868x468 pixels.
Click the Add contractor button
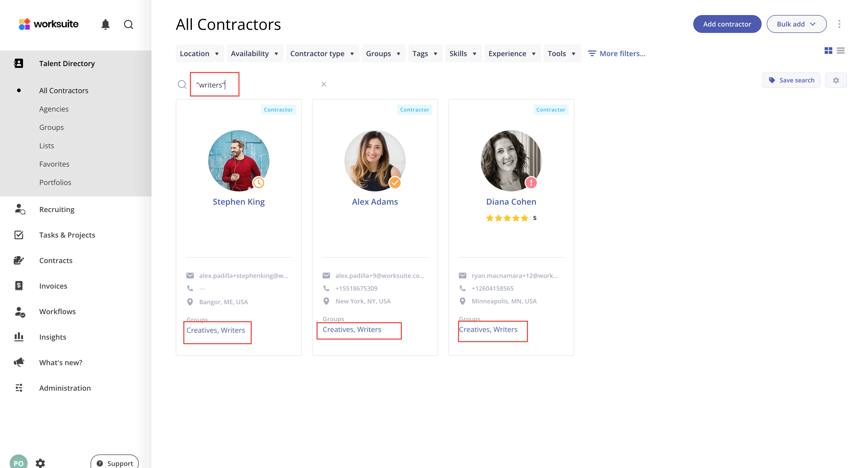[x=727, y=24]
